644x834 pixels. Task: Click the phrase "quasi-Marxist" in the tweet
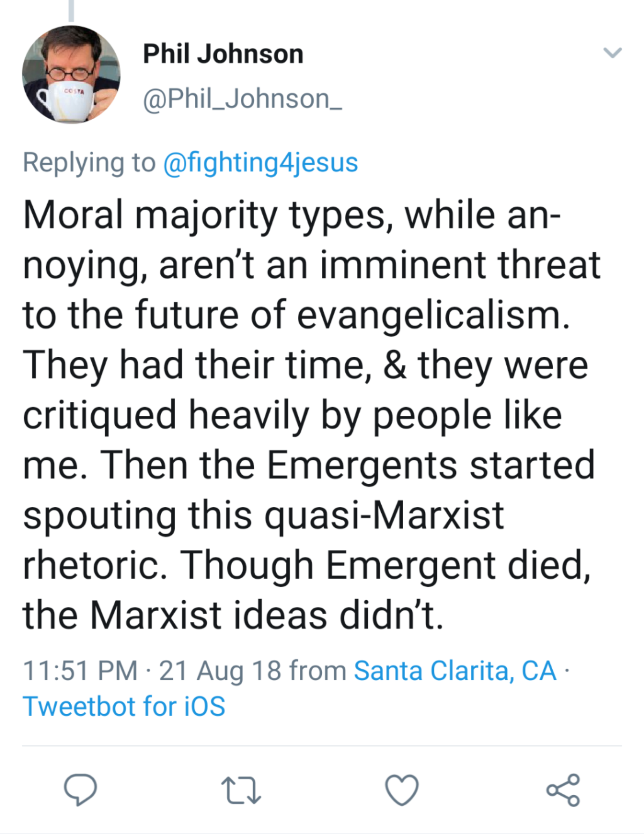[384, 515]
